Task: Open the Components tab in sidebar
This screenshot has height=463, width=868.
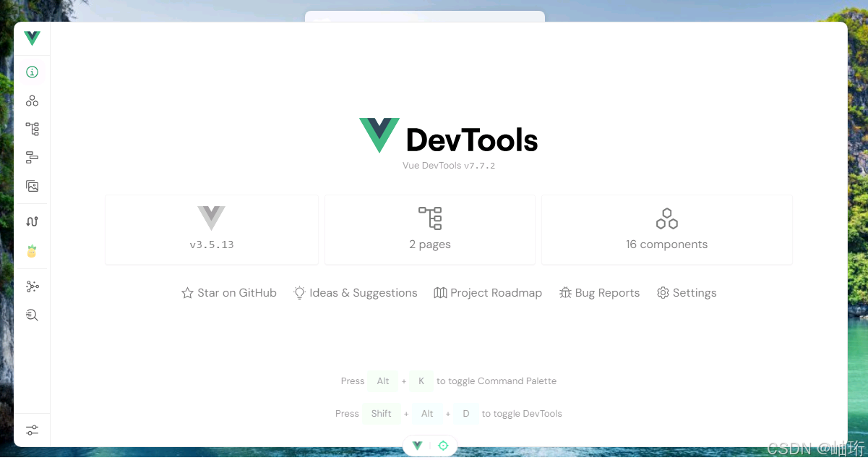Action: [32, 101]
